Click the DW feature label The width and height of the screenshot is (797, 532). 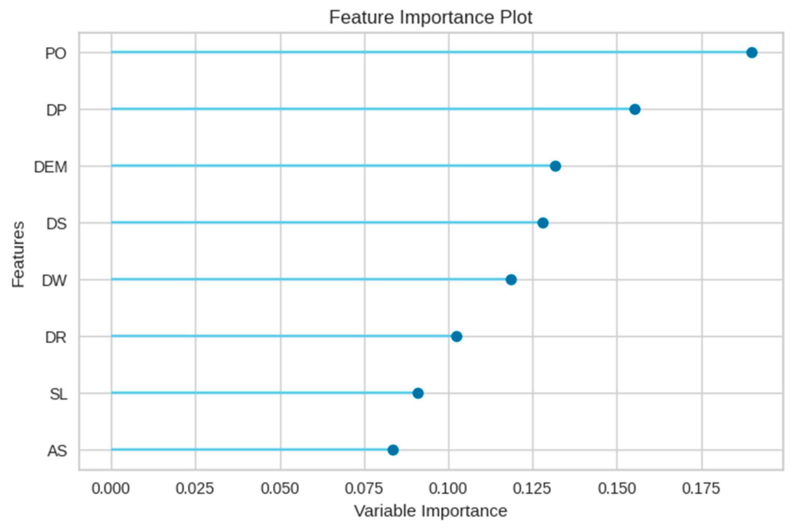click(54, 281)
